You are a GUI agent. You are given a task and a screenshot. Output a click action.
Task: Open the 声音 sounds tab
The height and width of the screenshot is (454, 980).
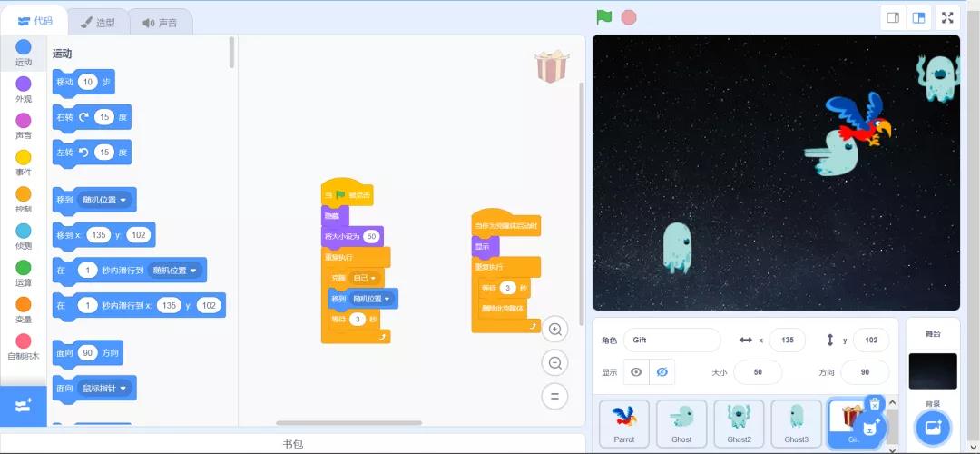click(x=160, y=22)
